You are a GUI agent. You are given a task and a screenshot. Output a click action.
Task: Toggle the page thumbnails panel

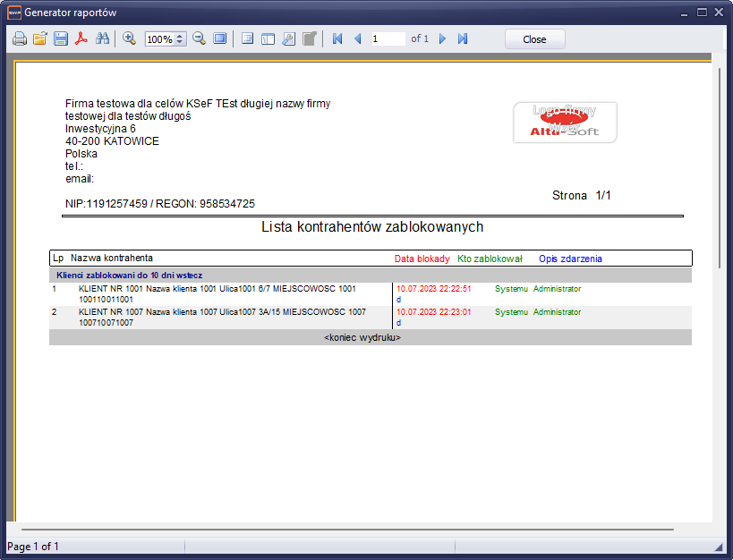[x=268, y=39]
